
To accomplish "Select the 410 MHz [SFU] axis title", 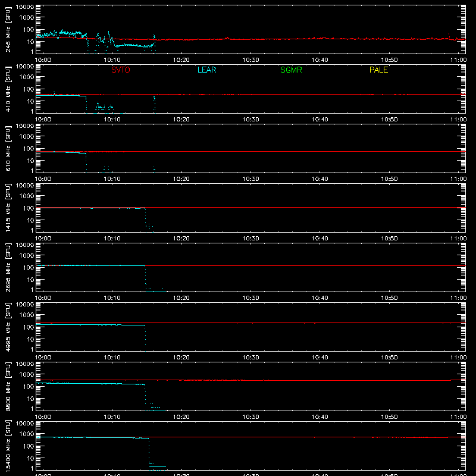I will click(x=8, y=89).
